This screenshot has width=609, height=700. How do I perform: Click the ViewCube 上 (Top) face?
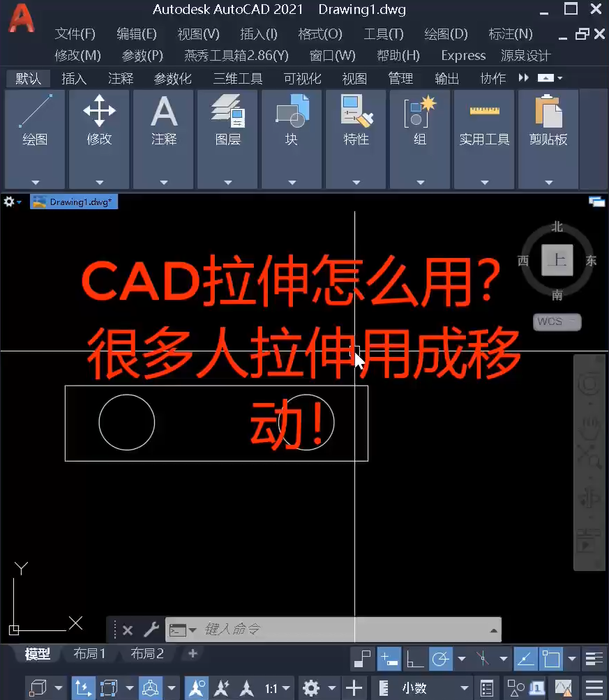click(557, 260)
